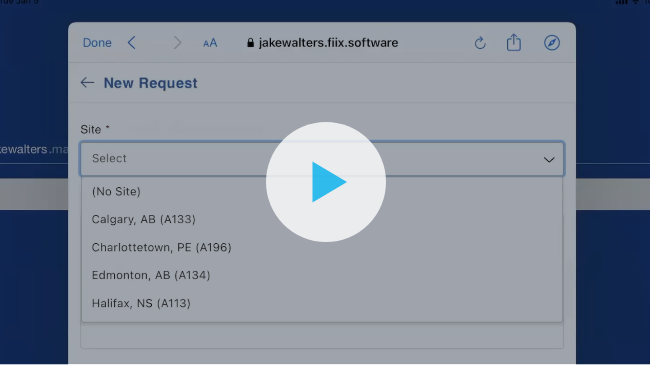This screenshot has width=650, height=365.
Task: Choose Edmonton, AB (A134) option
Action: (322, 275)
